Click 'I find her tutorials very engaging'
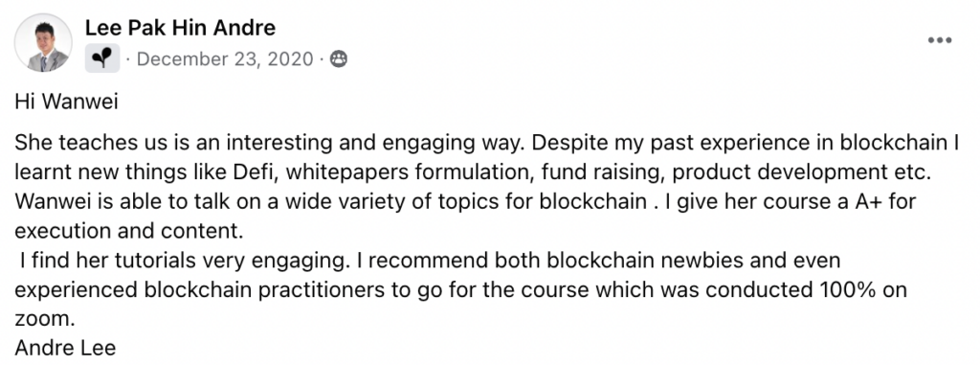980x365 pixels. point(183,261)
